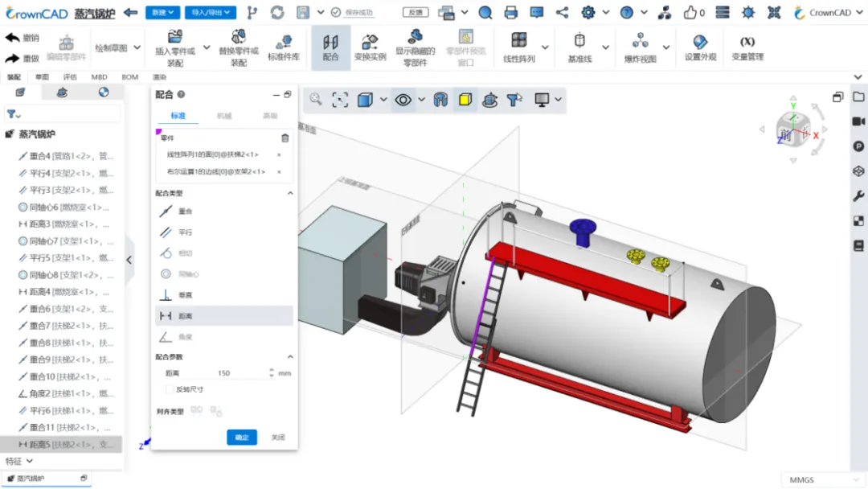This screenshot has width=868, height=489.
Task: Open the 插入零件或装配 tool
Action: (175, 49)
